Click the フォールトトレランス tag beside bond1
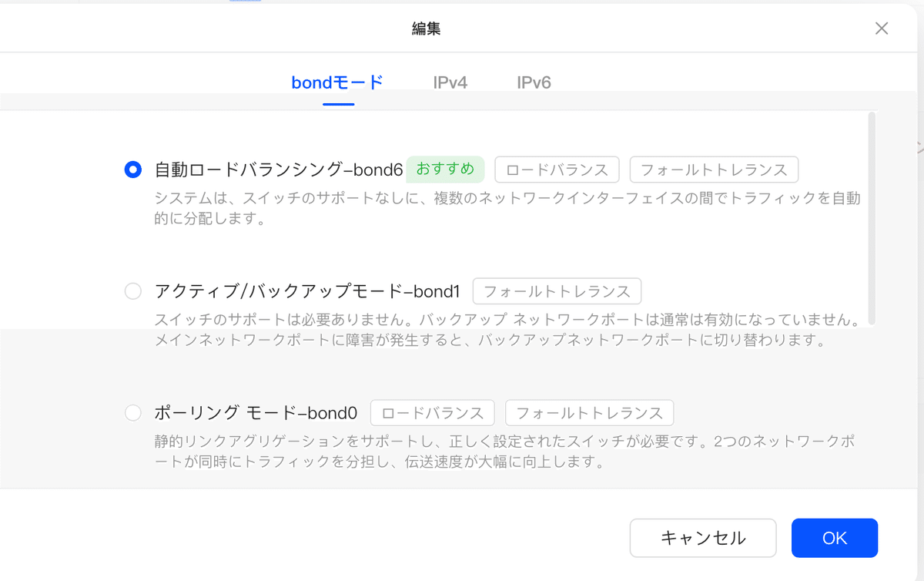 tap(557, 291)
